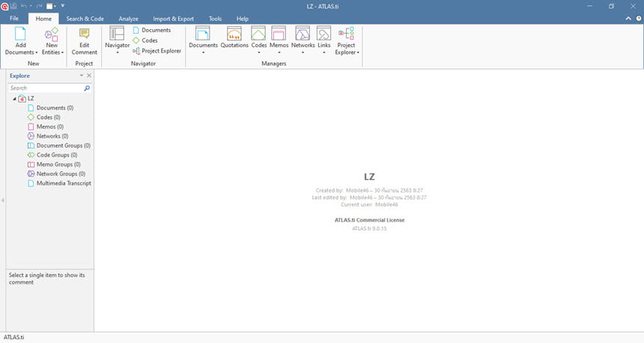This screenshot has height=343, width=644.
Task: Open the Help tab
Action: pos(243,19)
